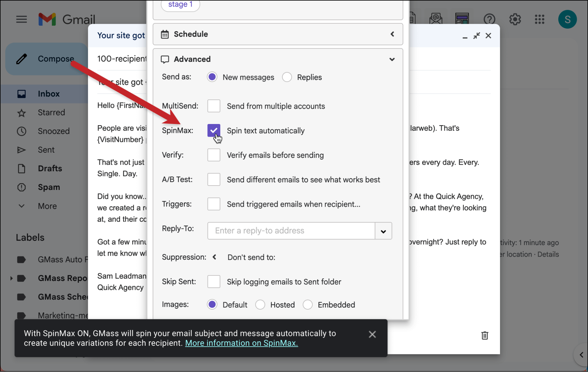Click the GMass Auto label tag icon

click(x=21, y=259)
